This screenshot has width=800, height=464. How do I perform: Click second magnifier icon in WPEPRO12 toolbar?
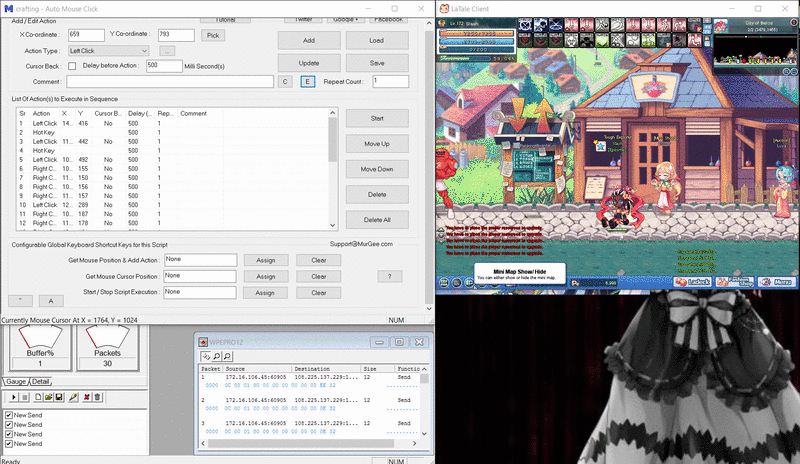[x=217, y=356]
